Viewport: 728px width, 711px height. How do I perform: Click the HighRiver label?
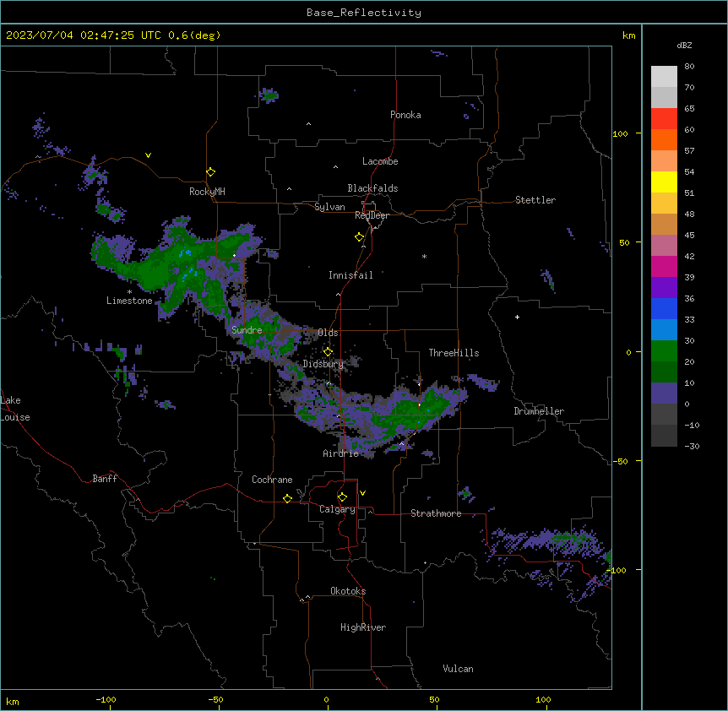[x=363, y=627]
